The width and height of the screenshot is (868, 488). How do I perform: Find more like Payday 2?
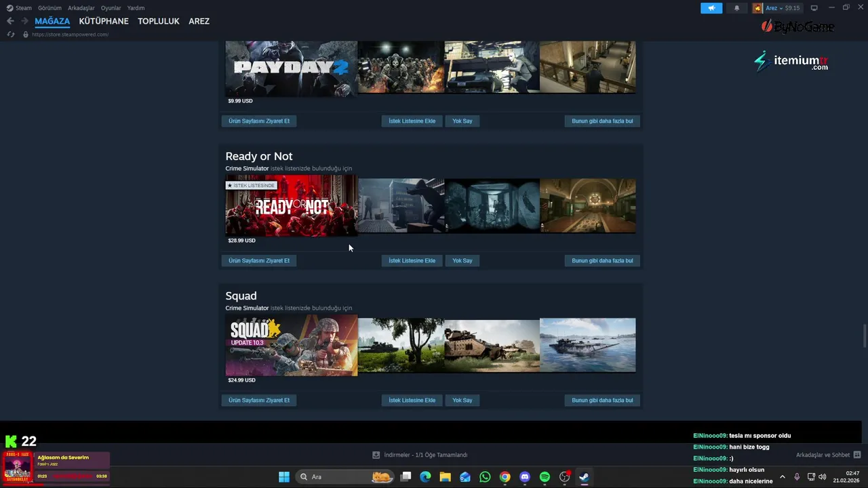602,121
